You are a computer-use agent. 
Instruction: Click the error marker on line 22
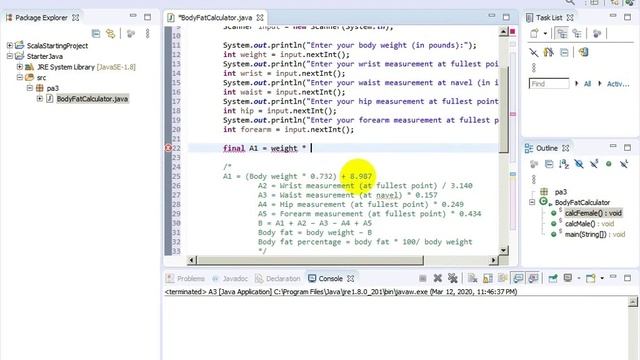click(168, 148)
